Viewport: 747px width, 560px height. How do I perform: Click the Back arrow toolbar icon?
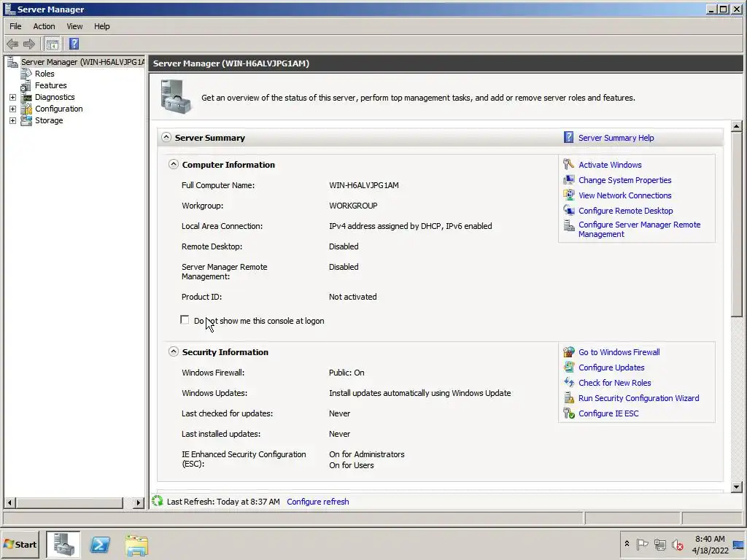[12, 44]
